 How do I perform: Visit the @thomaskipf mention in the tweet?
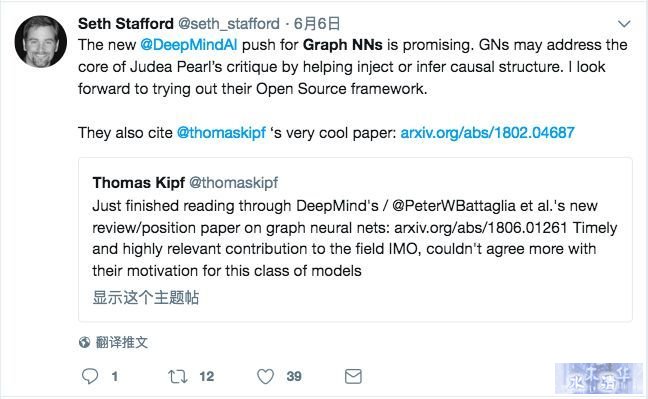pos(221,133)
